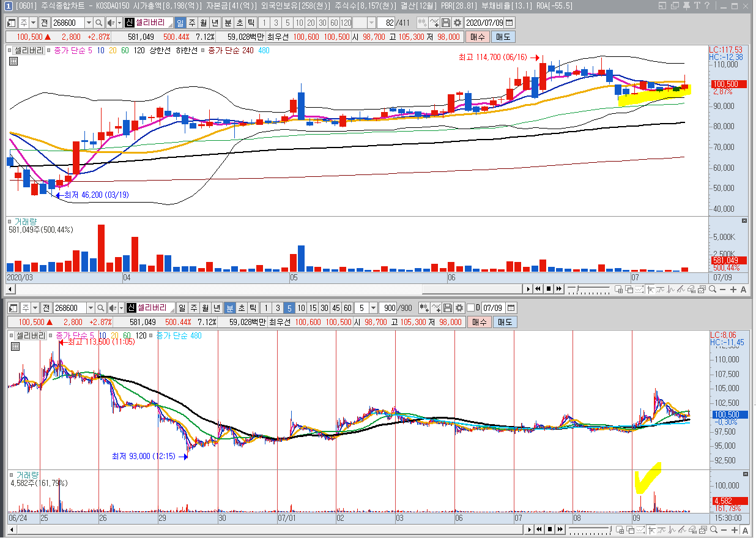This screenshot has height=538, width=756.
Task: Open the empty interval dropdown in top toolbar
Action: (x=371, y=23)
